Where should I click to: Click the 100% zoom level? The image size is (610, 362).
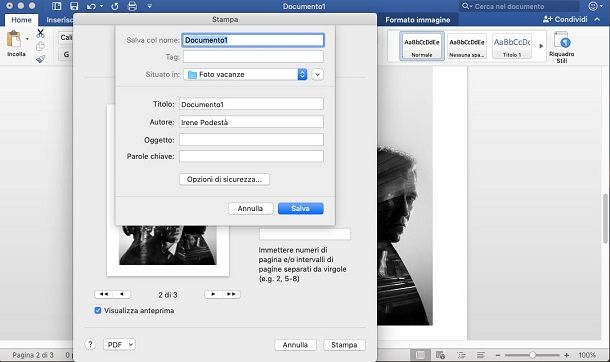(587, 355)
